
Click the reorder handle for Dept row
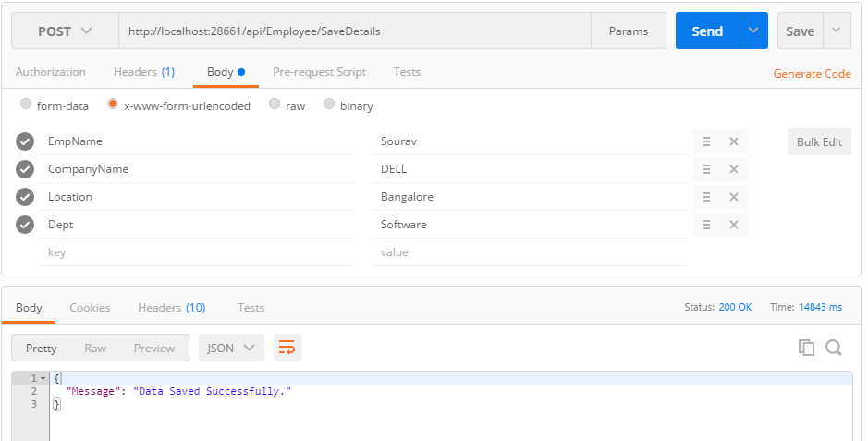pyautogui.click(x=706, y=225)
